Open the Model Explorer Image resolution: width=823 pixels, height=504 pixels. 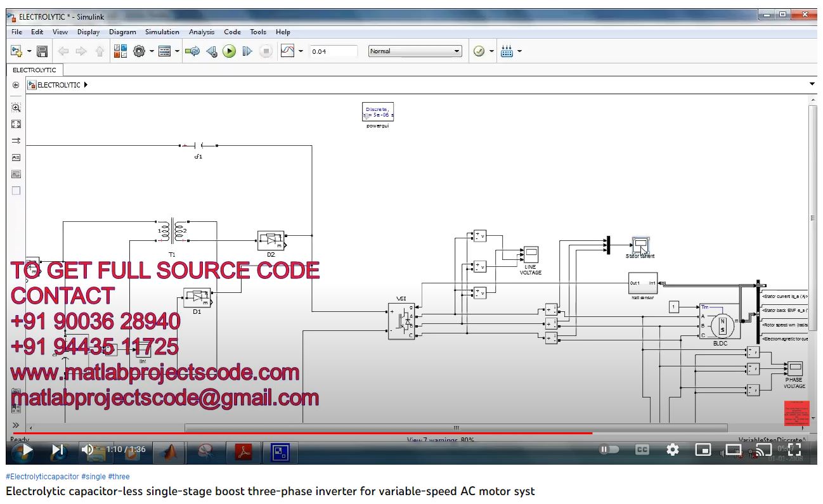165,51
